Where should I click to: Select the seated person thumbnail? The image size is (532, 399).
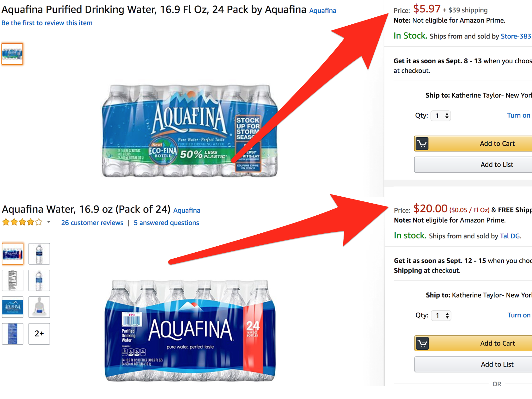coord(39,307)
